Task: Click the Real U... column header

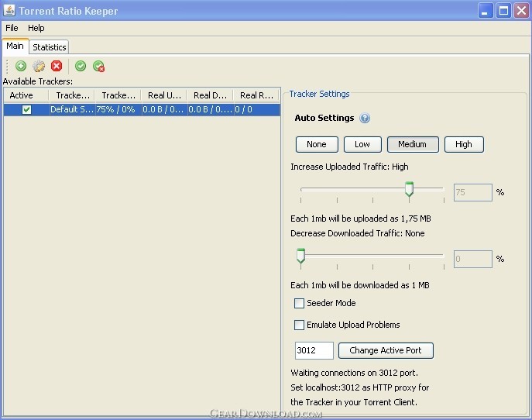Action: (x=164, y=95)
